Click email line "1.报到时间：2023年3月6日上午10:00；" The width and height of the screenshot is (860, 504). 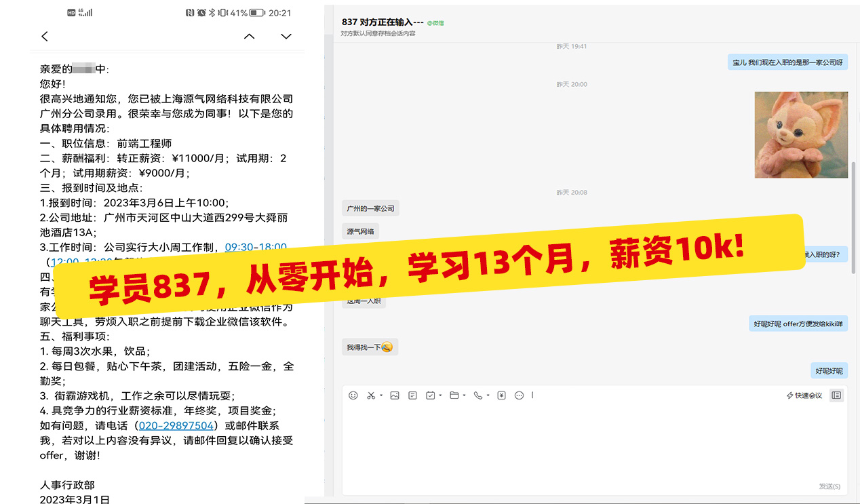134,203
